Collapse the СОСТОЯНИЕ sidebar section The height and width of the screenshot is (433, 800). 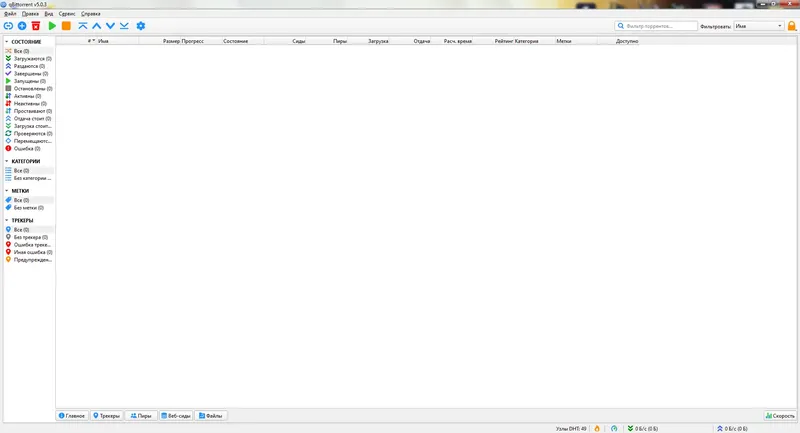tap(7, 42)
